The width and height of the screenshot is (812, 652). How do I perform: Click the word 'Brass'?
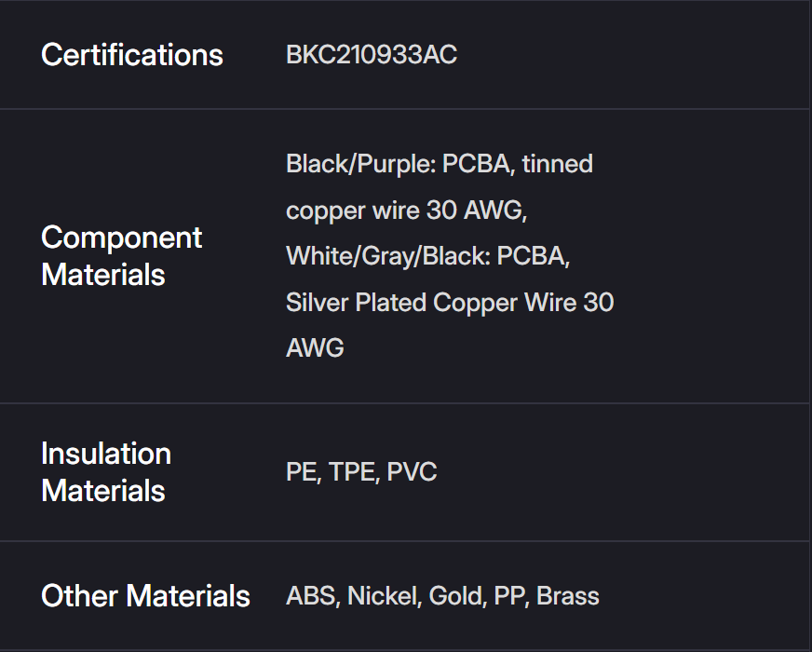click(568, 596)
